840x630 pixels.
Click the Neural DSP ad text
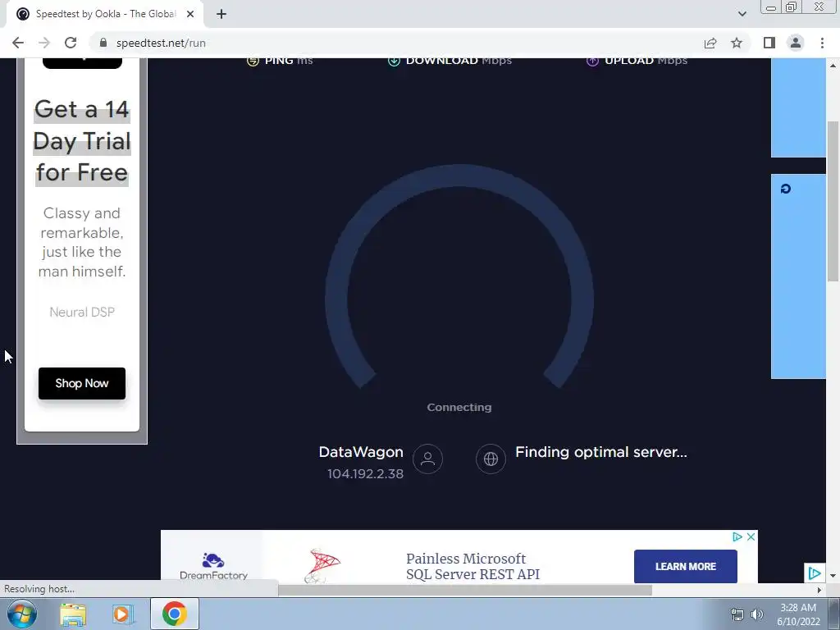click(x=82, y=313)
